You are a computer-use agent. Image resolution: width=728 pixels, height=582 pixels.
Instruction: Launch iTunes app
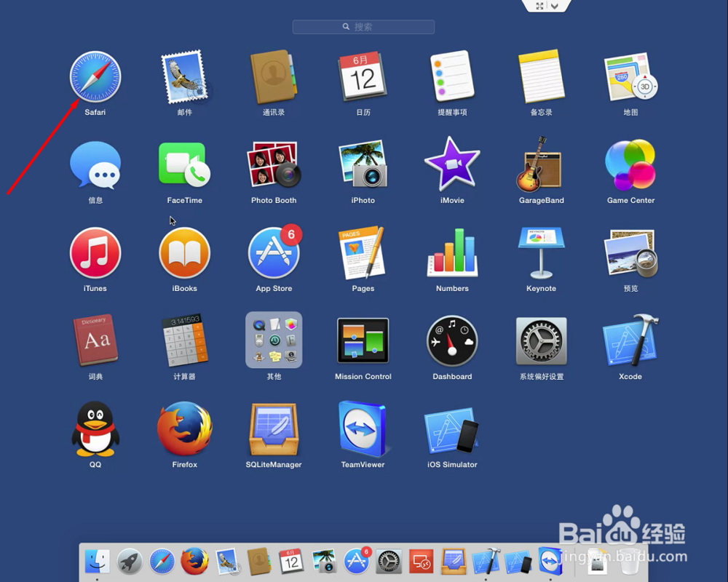[95, 253]
